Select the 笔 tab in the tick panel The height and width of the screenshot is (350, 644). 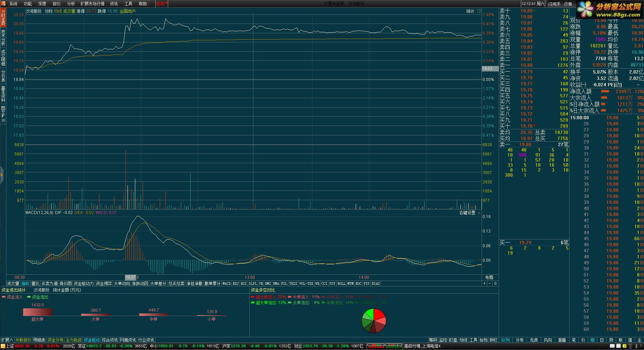coord(574,340)
